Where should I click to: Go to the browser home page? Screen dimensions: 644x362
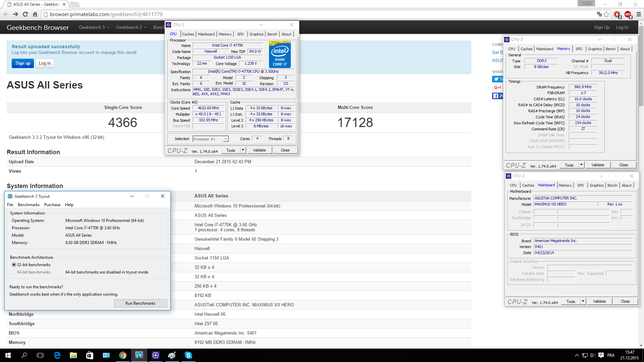pyautogui.click(x=35, y=14)
